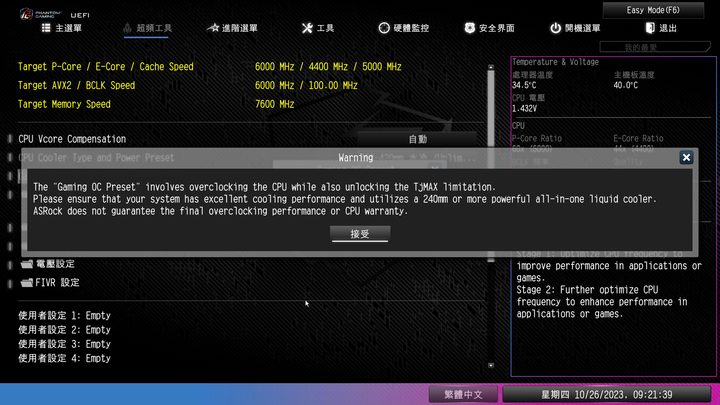The image size is (720, 405).
Task: Click the main menu list icon
Action: (46, 28)
